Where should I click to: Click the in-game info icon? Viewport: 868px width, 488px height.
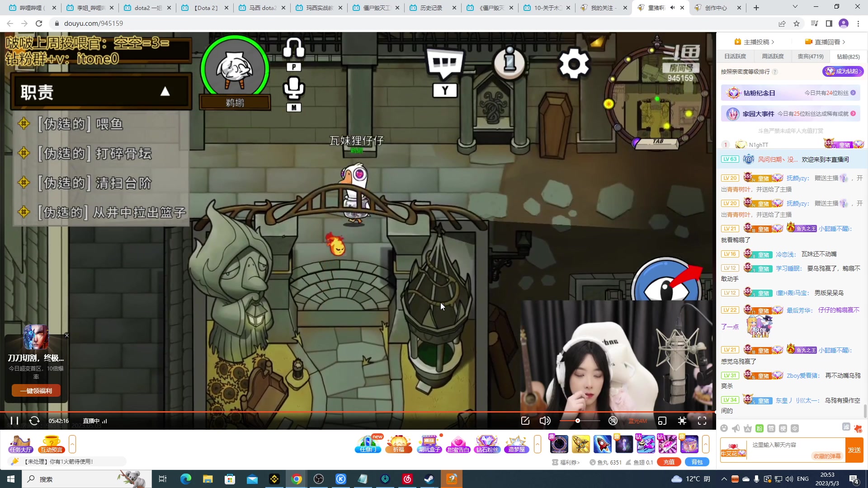pos(510,62)
